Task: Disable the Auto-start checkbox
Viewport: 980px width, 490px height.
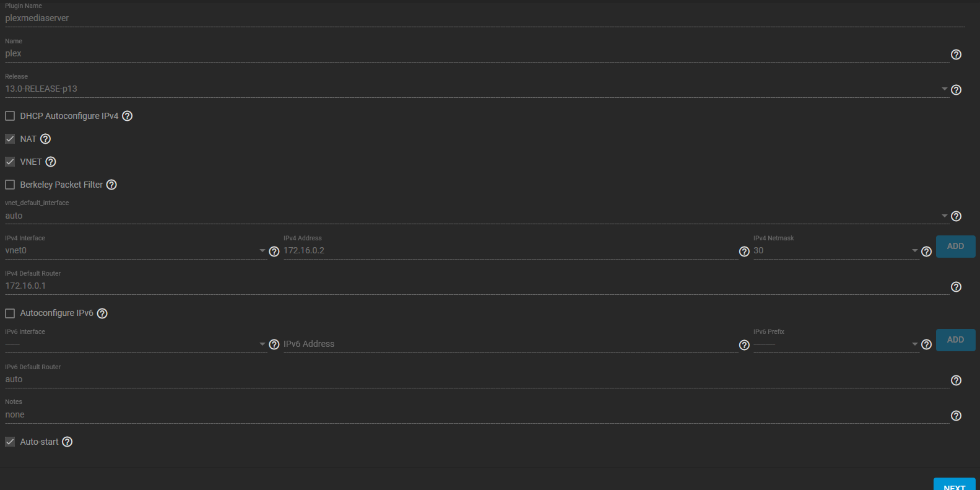Action: (10, 442)
